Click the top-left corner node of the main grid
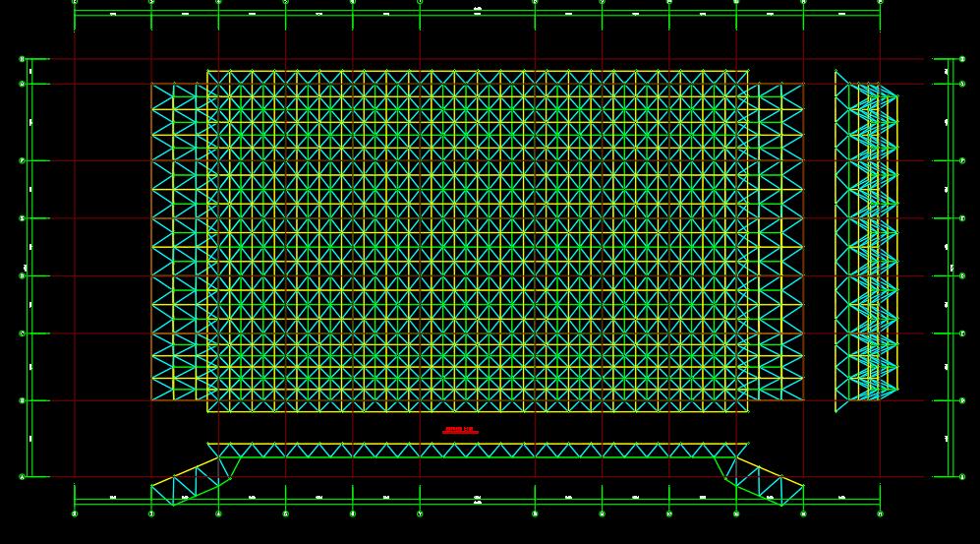980x544 pixels. (x=207, y=71)
